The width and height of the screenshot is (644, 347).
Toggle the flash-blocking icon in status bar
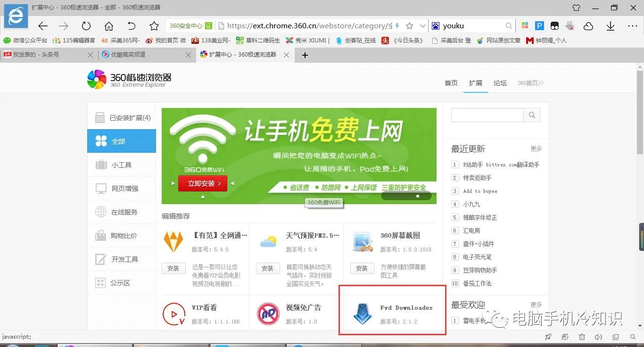click(x=565, y=337)
